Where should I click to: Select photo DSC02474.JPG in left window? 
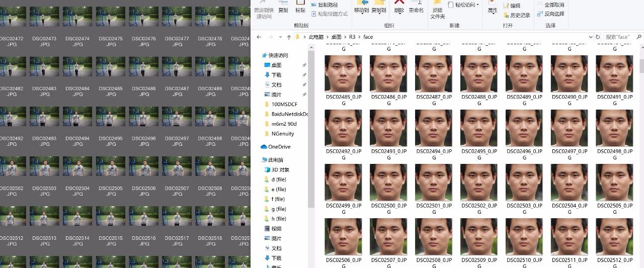pos(77,16)
